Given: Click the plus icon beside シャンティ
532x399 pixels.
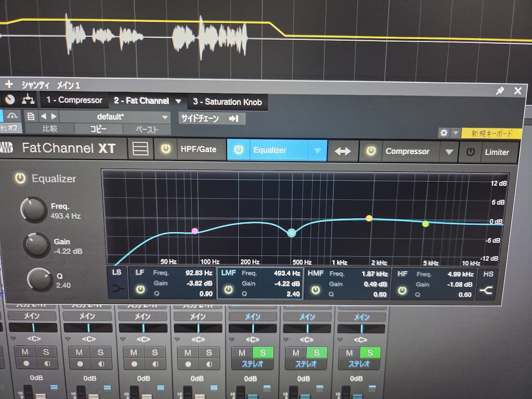Looking at the screenshot, I should pos(9,85).
